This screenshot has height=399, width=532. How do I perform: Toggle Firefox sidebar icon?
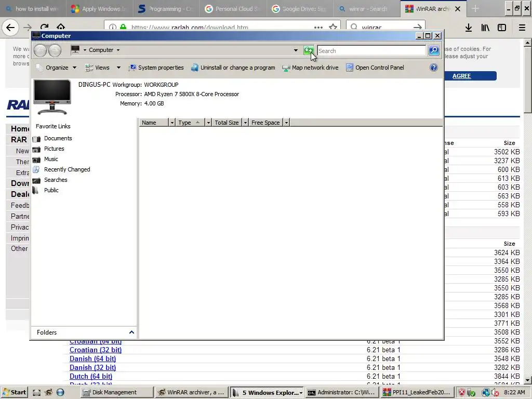click(x=502, y=28)
